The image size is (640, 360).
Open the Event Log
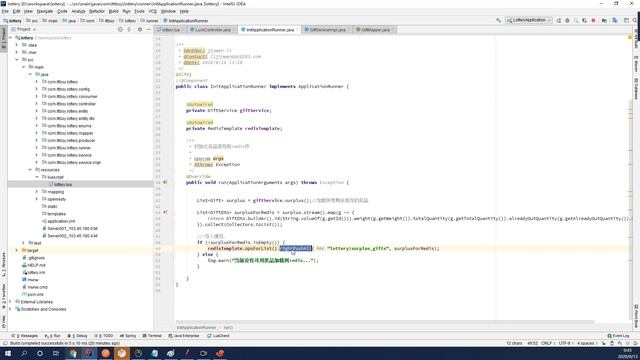618,336
